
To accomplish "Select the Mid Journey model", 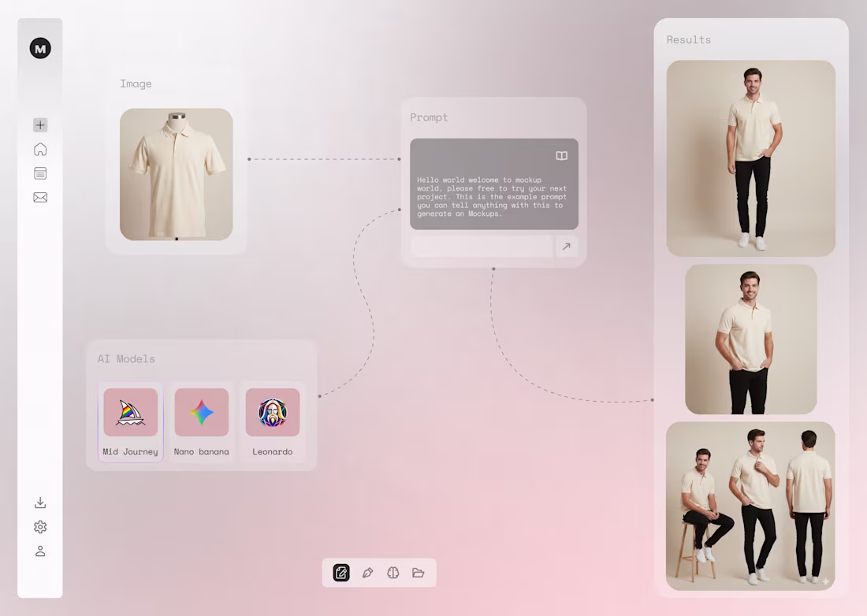I will point(130,412).
